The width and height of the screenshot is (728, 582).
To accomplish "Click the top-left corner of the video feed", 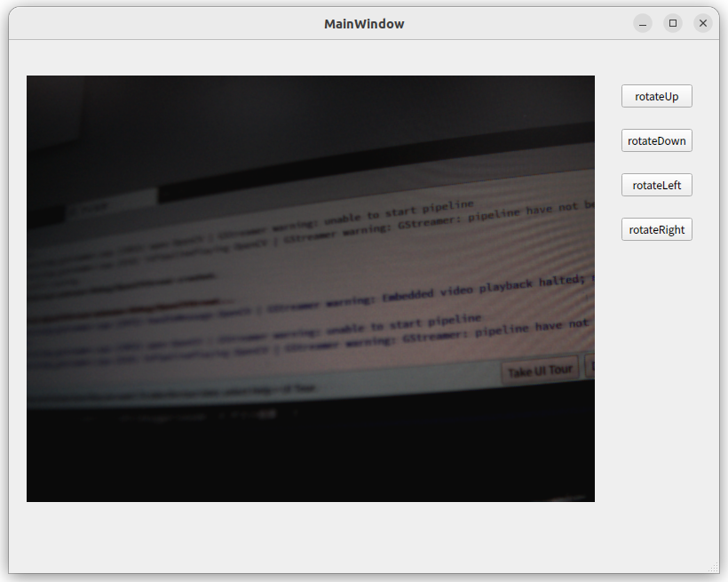I will pyautogui.click(x=31, y=80).
